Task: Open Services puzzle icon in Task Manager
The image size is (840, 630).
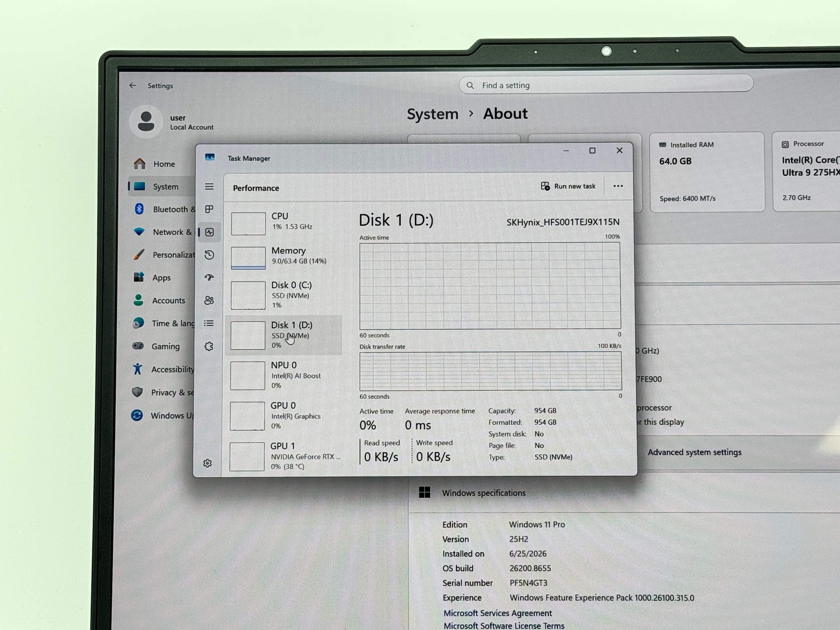Action: (x=209, y=346)
